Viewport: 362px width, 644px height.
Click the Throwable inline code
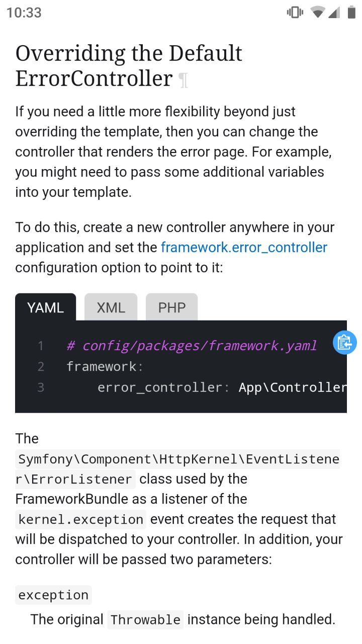146,620
